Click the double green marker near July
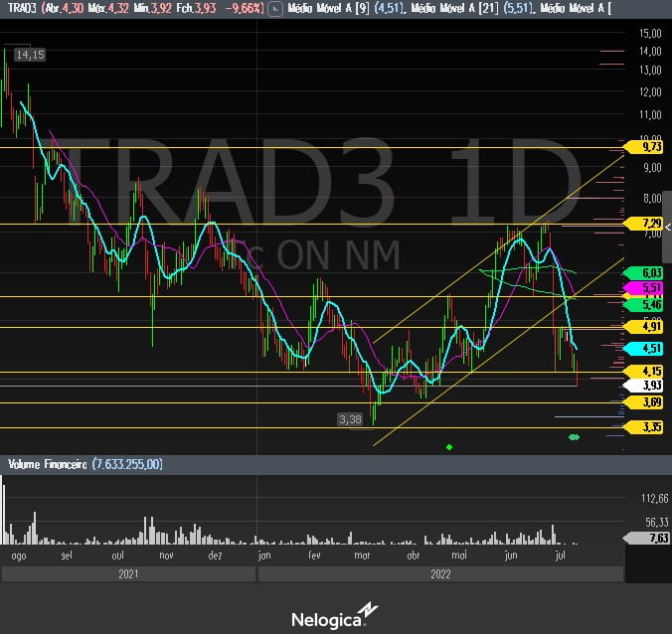 (x=574, y=437)
